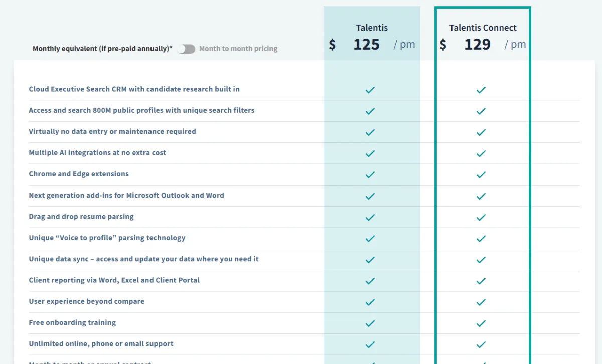Select the Talentis plan heading
Viewport: 602px width, 364px height.
372,28
